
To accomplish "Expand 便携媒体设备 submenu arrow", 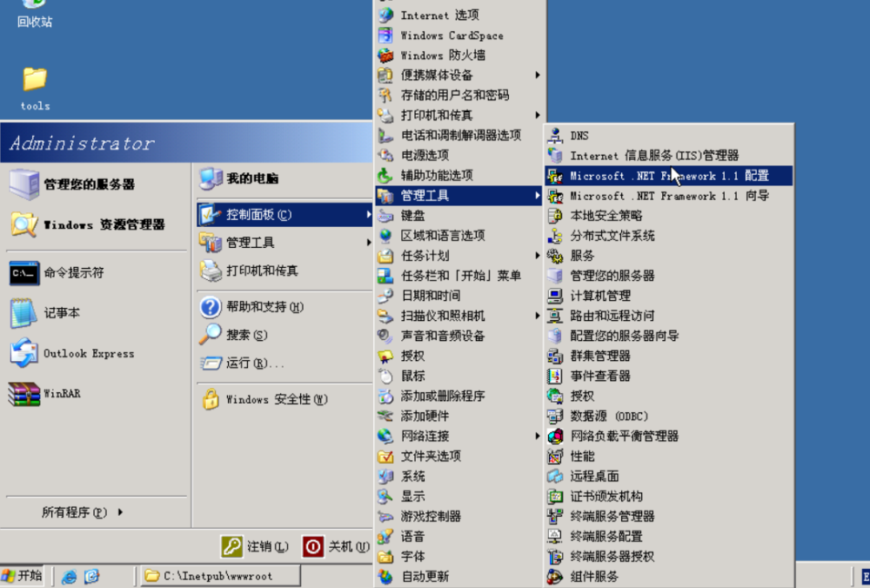I will tap(537, 75).
